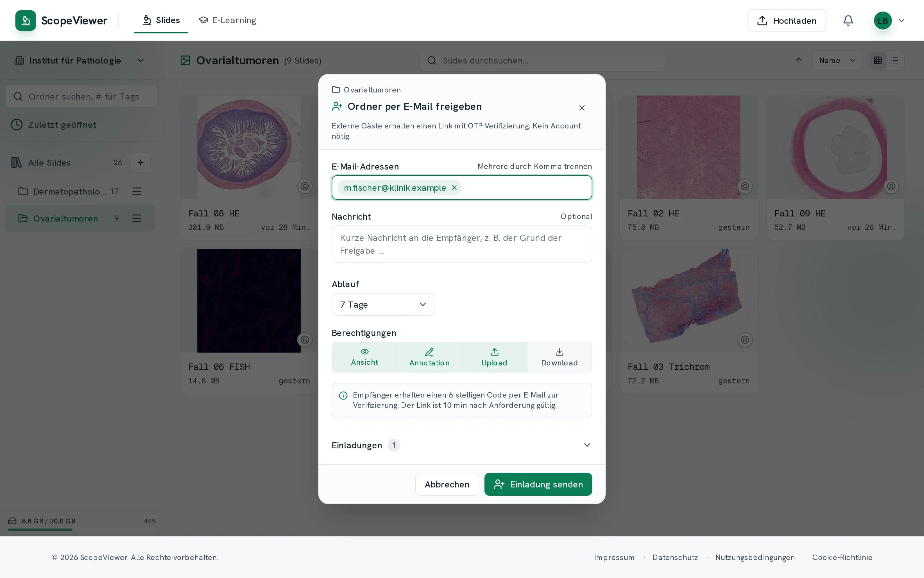The width and height of the screenshot is (924, 578).
Task: Open Dermatopathologie folder
Action: pyautogui.click(x=70, y=191)
